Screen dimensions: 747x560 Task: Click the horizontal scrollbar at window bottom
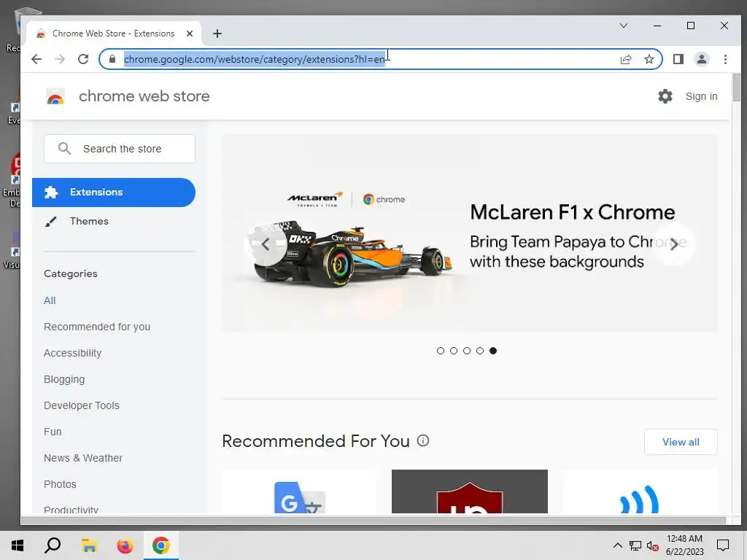pos(373,521)
